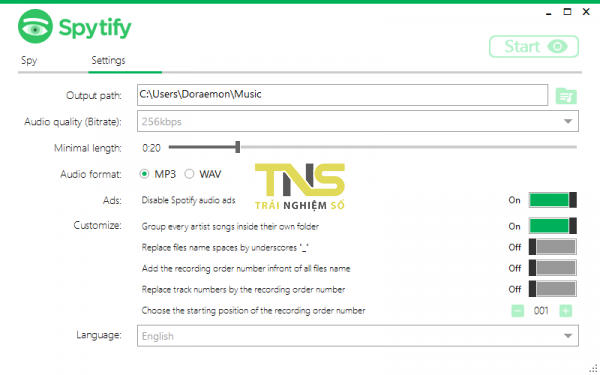Select WAV audio format
The image size is (600, 375).
(189, 174)
